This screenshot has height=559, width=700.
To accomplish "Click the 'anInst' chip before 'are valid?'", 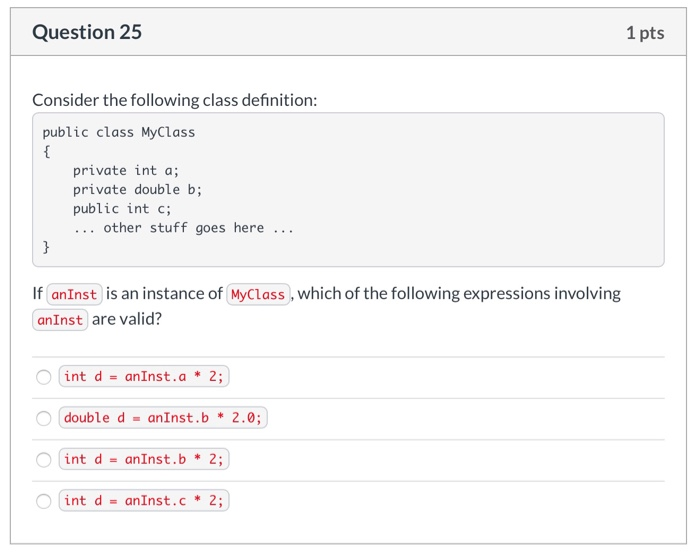I will [x=60, y=320].
